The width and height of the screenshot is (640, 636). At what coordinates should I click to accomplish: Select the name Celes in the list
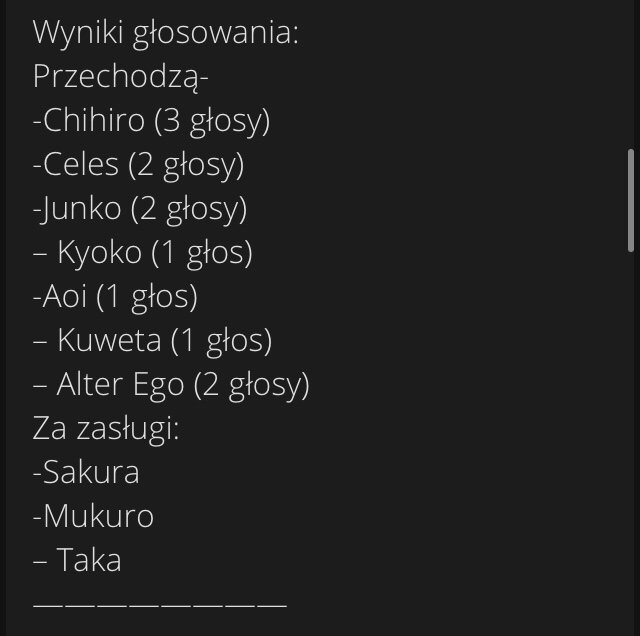coord(81,165)
